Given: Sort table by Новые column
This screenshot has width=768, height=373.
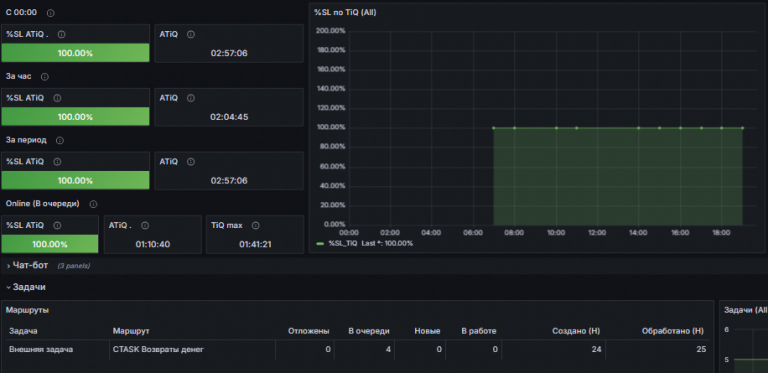Looking at the screenshot, I should (x=427, y=331).
